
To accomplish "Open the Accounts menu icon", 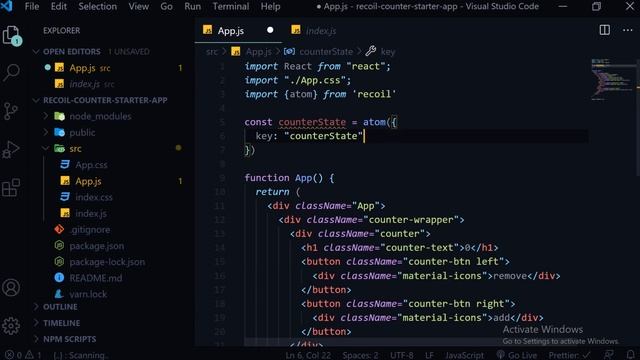I will pos(11,287).
